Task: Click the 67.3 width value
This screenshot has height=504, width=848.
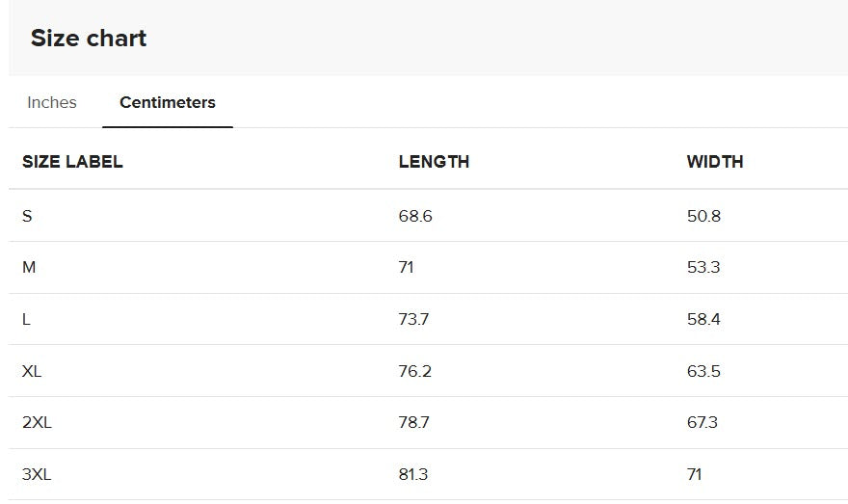Action: (x=702, y=422)
